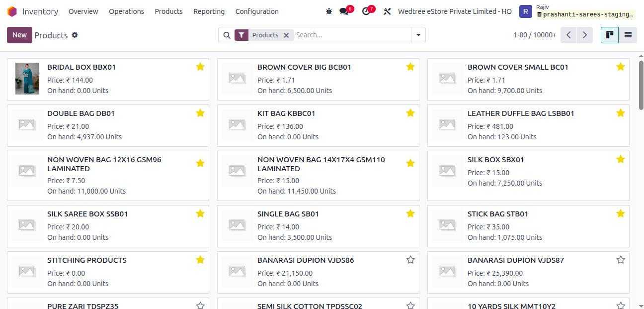644x309 pixels.
Task: Open company switcher Wedtree eStore Private Limited
Action: pyautogui.click(x=456, y=11)
